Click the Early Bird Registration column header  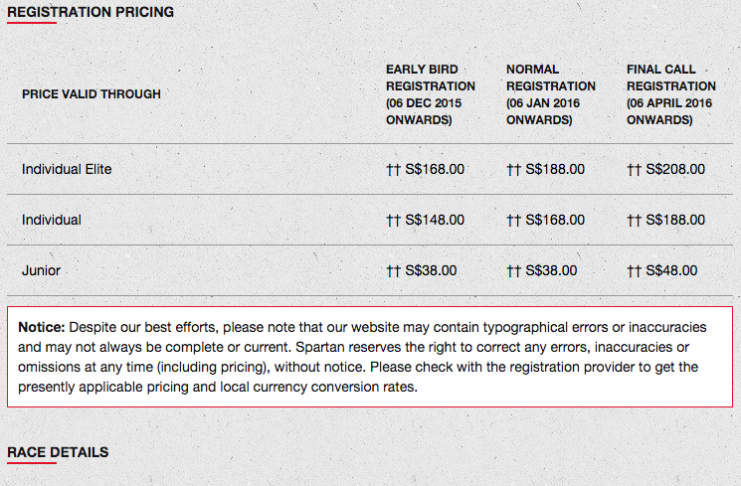coord(431,95)
